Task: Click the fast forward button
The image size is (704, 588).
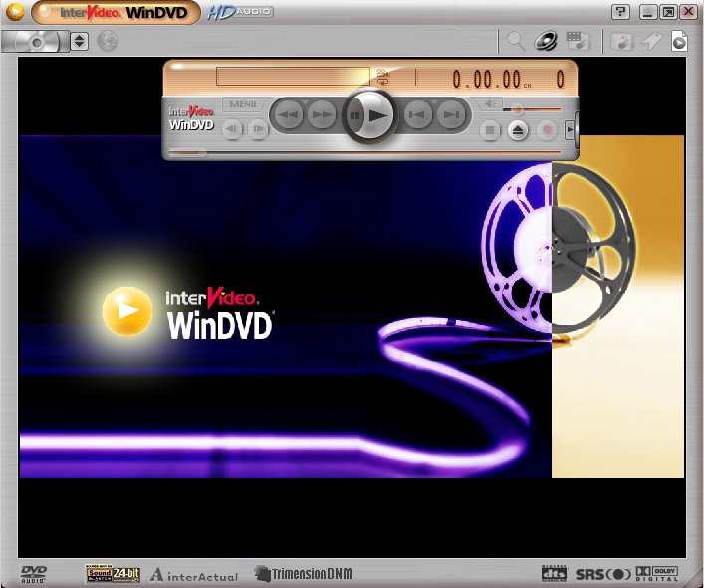Action: point(322,114)
